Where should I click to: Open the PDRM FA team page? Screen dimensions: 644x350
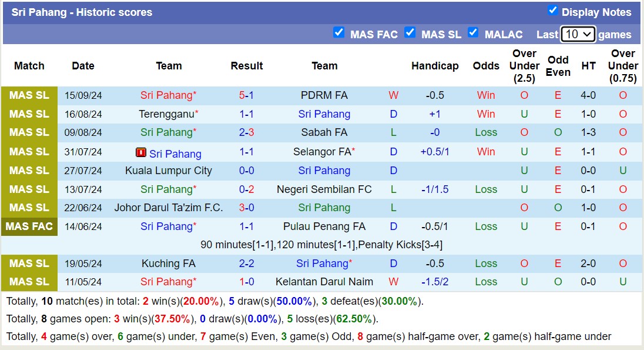[x=325, y=95]
